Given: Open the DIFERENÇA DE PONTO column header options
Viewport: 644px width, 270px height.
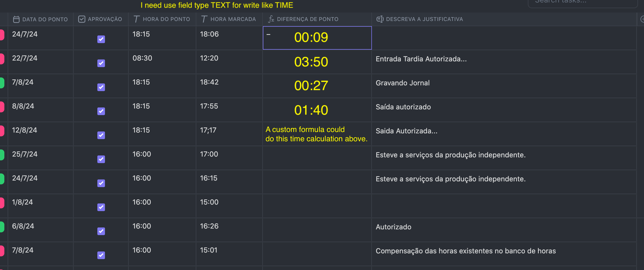Looking at the screenshot, I should (x=317, y=19).
